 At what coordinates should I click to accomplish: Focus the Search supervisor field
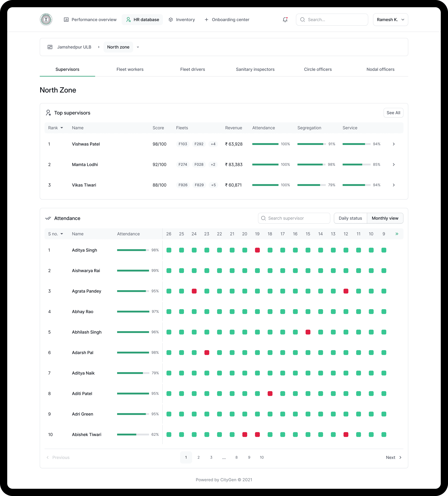click(x=294, y=218)
